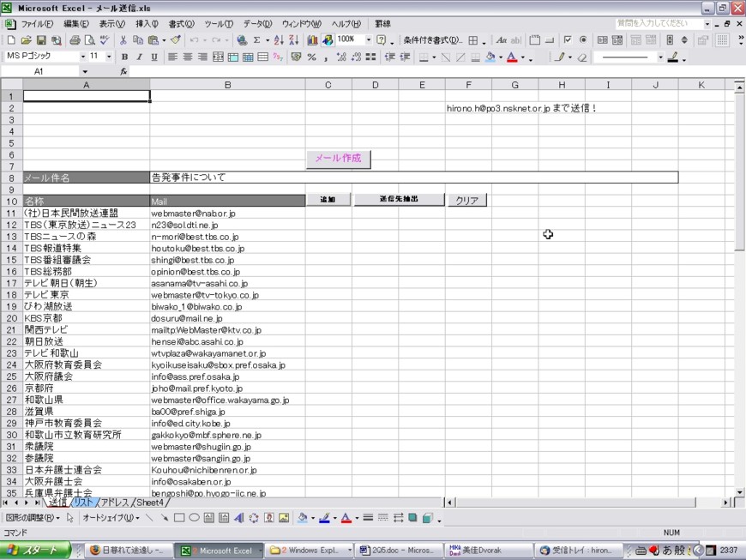Viewport: 746px width, 560px height.
Task: Run the spelling check (ABC) icon
Action: coord(105,40)
